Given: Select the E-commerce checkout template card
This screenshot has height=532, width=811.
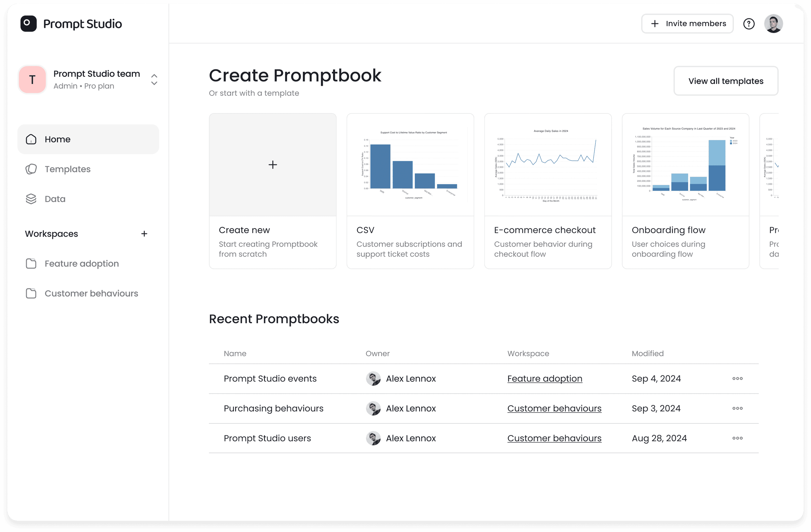Looking at the screenshot, I should pos(548,191).
